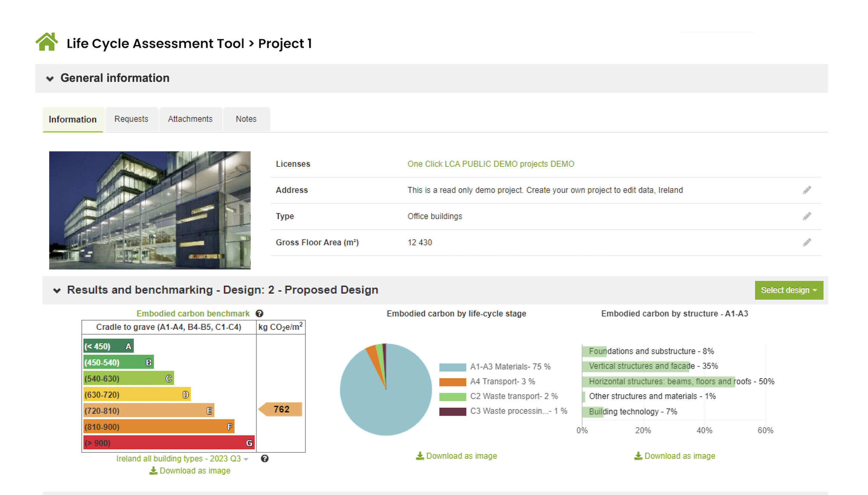Open help for Embodied carbon benchmark

pos(260,313)
